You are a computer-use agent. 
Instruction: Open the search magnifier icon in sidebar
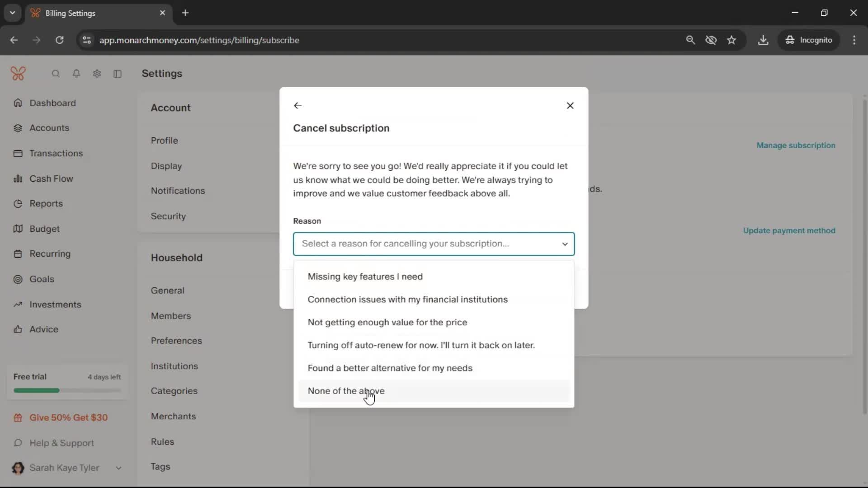[x=56, y=74]
